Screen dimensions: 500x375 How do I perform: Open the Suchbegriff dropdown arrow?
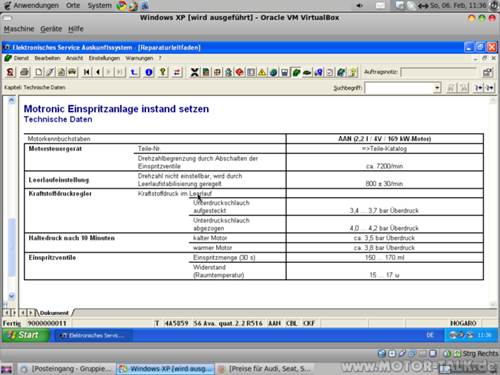coord(437,88)
